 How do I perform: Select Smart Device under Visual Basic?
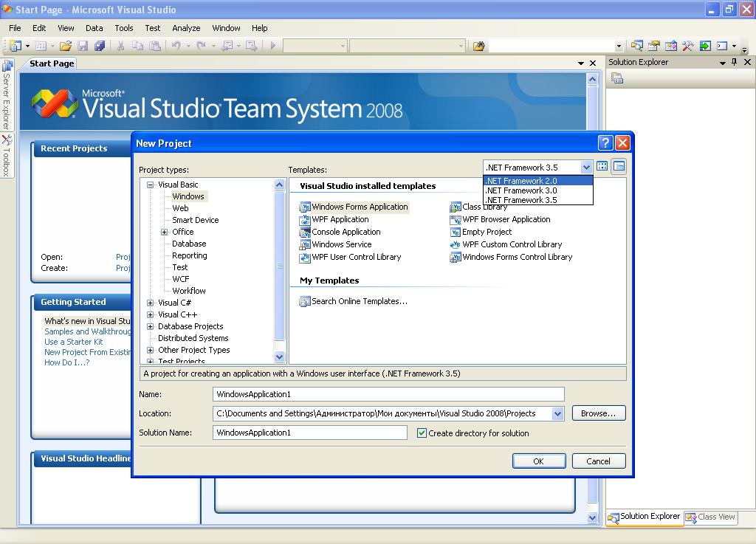pyautogui.click(x=195, y=220)
